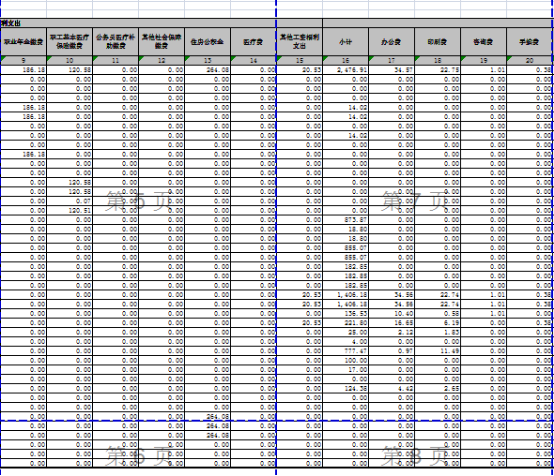Select 120.58 in the 2,476.91 row
The image size is (554, 476).
tap(70, 70)
